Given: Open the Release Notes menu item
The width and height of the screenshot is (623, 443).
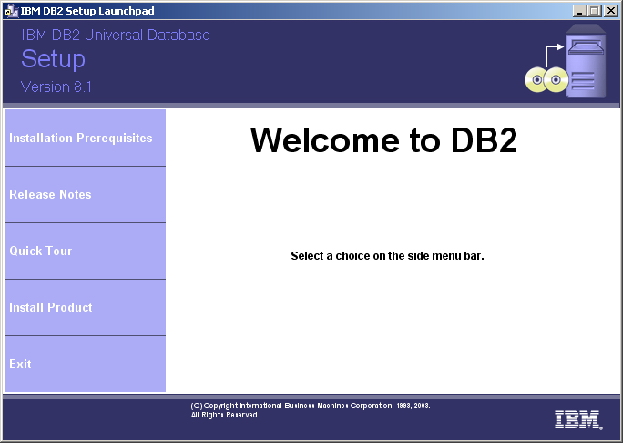Looking at the screenshot, I should [x=85, y=195].
